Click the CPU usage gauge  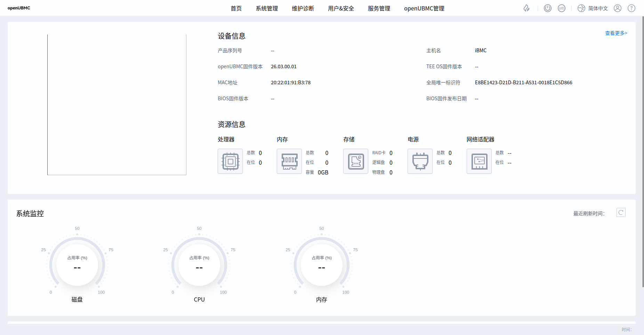pyautogui.click(x=199, y=265)
